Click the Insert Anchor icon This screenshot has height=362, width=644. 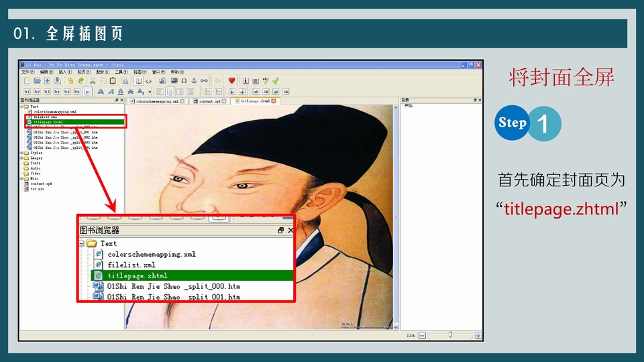pos(194,80)
